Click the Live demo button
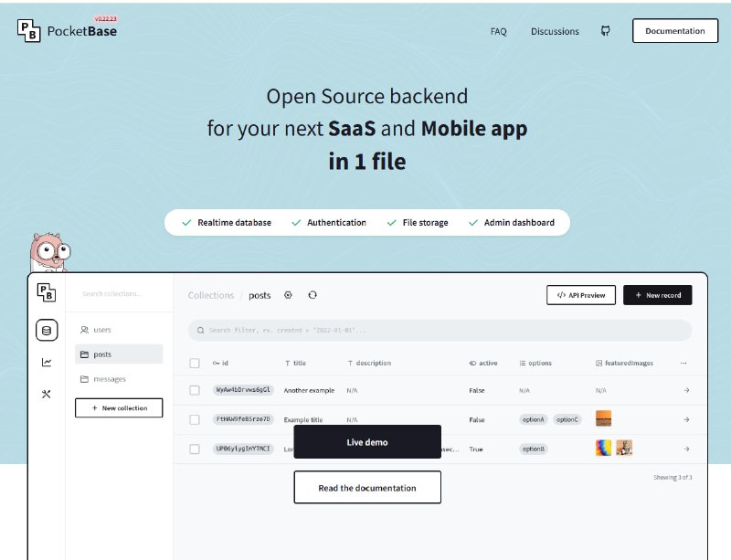The width and height of the screenshot is (731, 560). click(366, 442)
